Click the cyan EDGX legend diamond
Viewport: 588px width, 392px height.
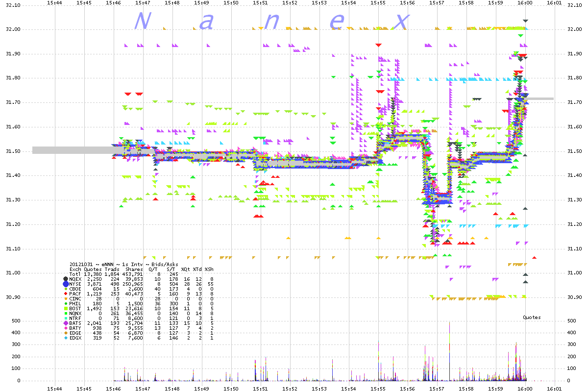(66, 338)
